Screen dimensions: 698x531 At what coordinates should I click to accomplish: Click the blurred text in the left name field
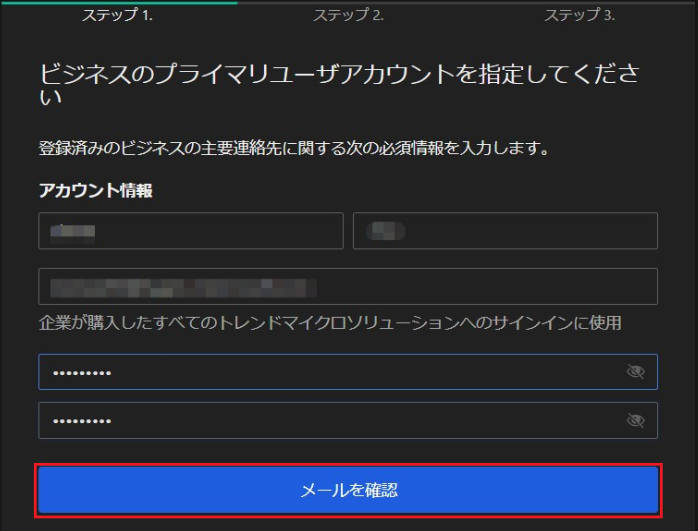tap(76, 231)
